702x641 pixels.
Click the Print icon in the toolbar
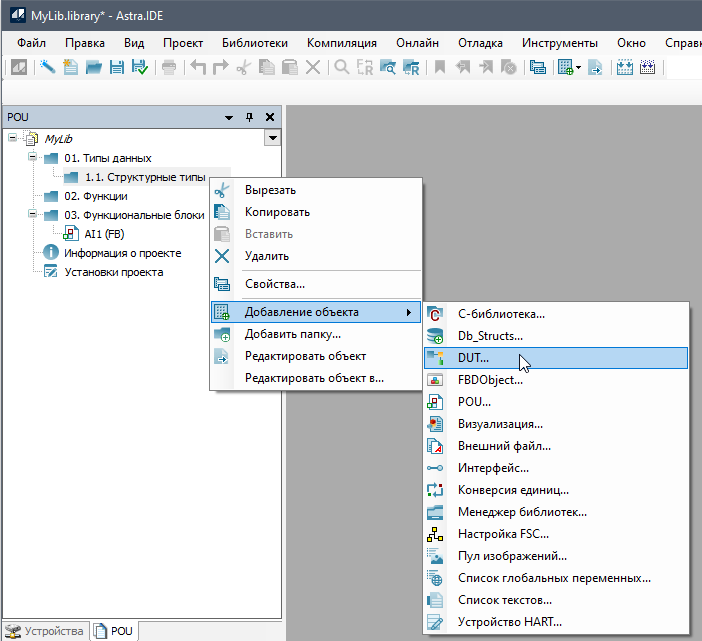coord(169,68)
